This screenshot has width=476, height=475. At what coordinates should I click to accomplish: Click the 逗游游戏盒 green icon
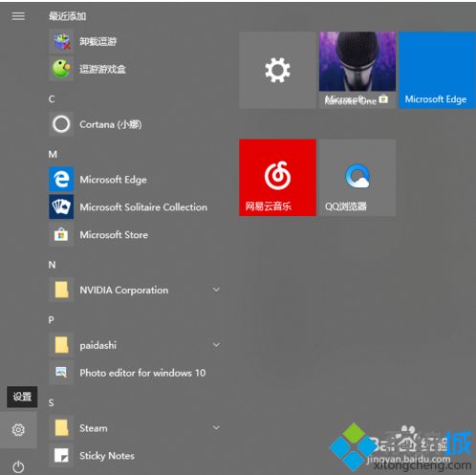click(61, 69)
